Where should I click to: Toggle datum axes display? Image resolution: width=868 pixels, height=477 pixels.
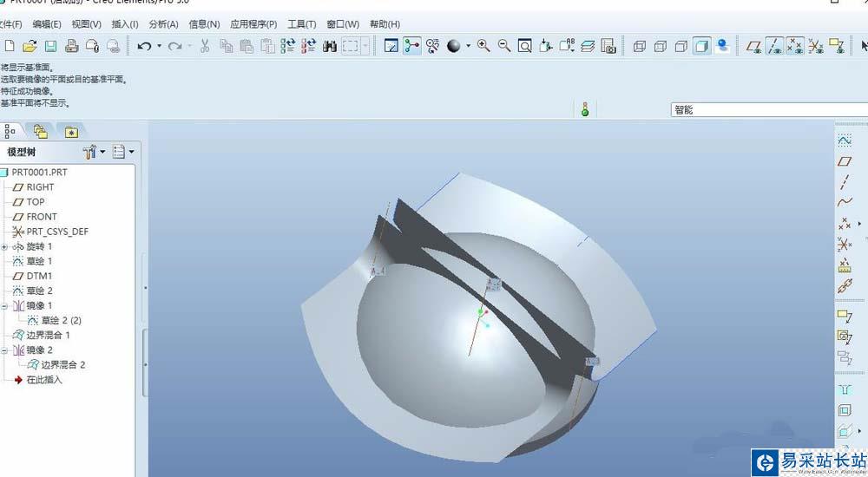click(775, 46)
